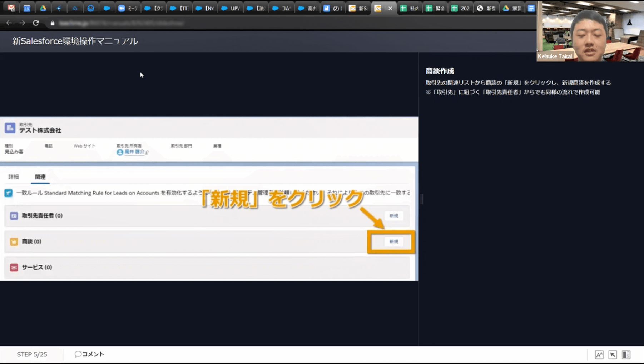Open the Google Calendar pinned tab
The image size is (644, 364).
pos(27,8)
